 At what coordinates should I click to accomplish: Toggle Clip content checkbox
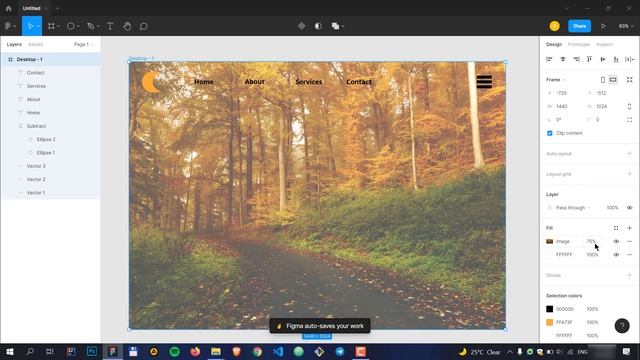pos(549,133)
